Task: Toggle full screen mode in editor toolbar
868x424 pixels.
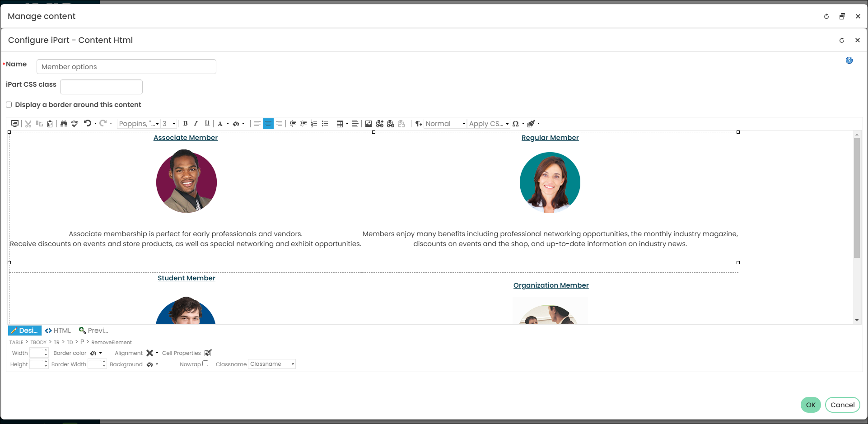Action: point(15,124)
